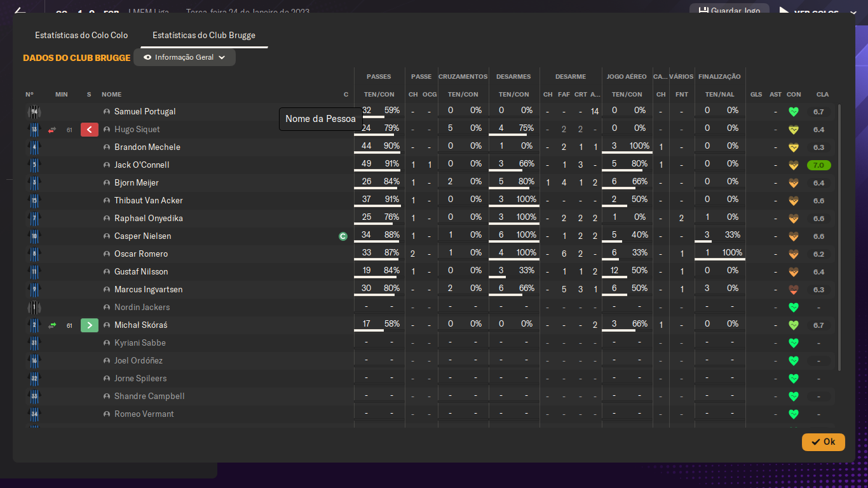This screenshot has width=868, height=488.
Task: Click Nordin Jackers' green condition heart
Action: click(793, 308)
